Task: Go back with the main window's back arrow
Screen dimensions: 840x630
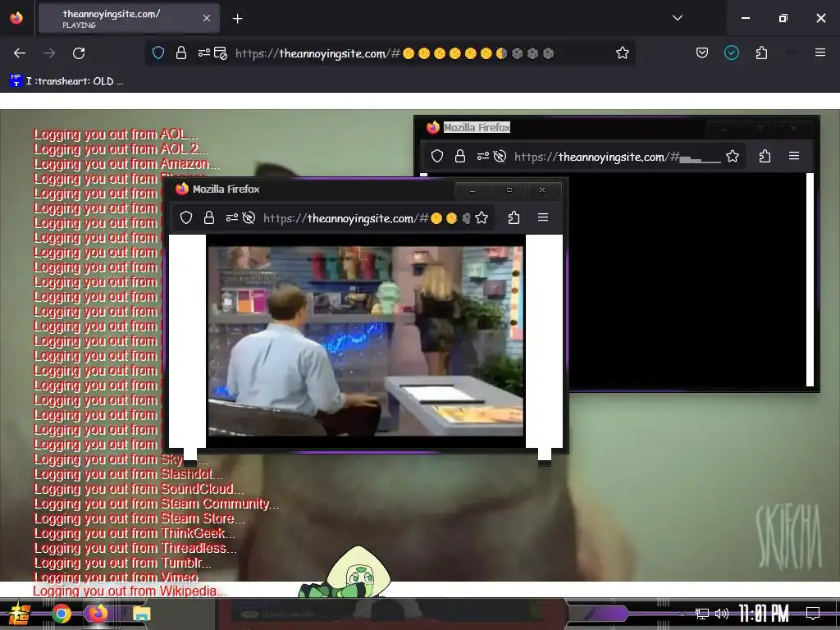Action: [x=20, y=53]
